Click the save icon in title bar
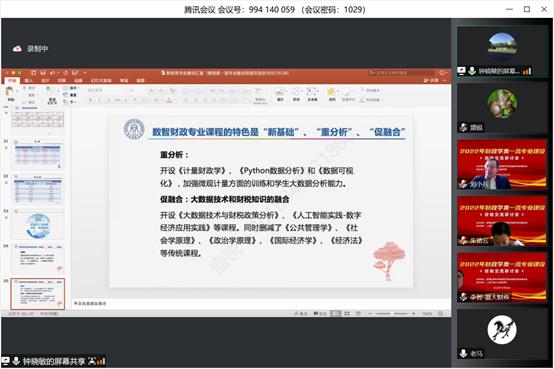The width and height of the screenshot is (554, 369). (x=43, y=73)
